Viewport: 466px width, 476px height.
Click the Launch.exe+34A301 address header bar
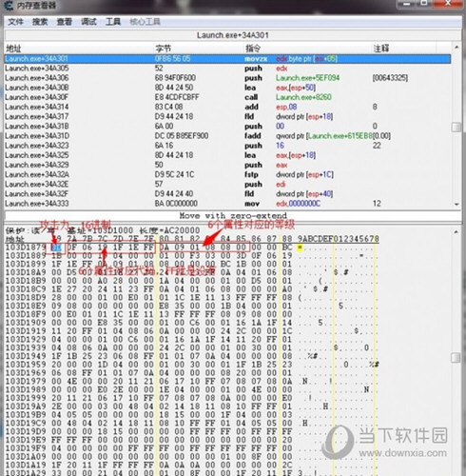coord(233,35)
